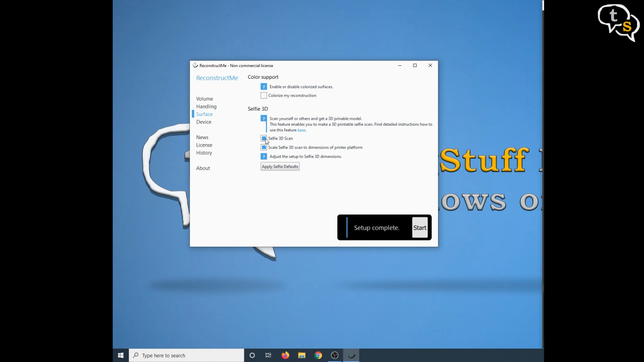Open the History section
This screenshot has height=362, width=644.
click(x=204, y=153)
